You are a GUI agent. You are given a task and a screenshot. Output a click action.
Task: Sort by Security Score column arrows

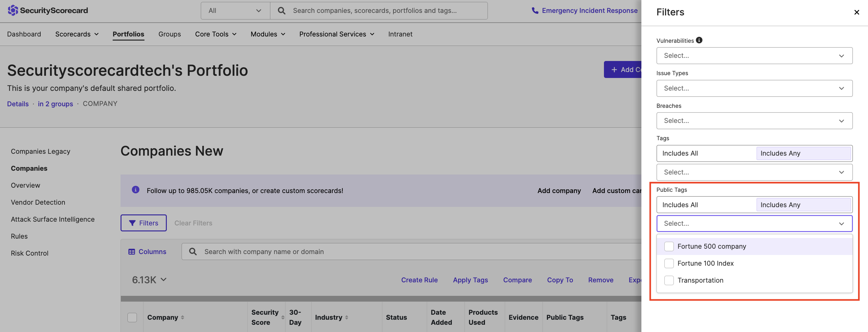click(x=283, y=317)
